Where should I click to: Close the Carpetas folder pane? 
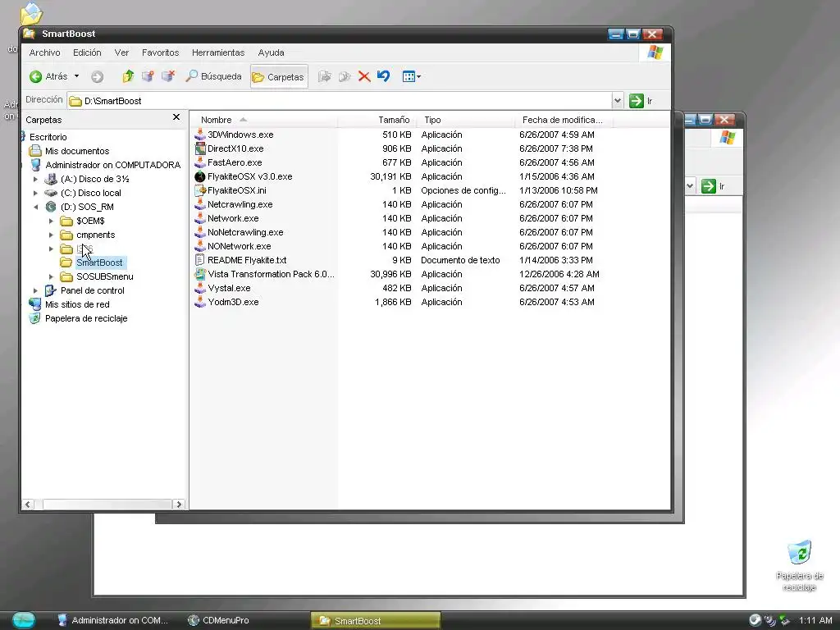(x=176, y=116)
